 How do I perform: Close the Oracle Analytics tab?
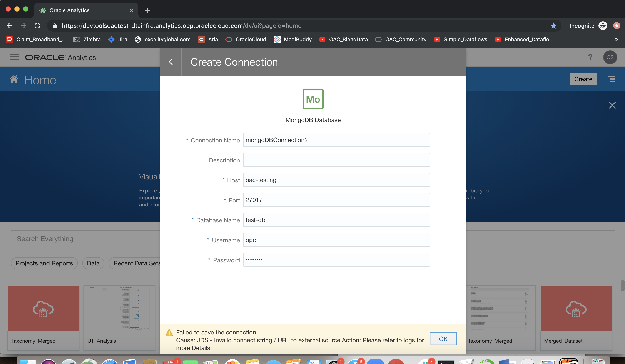131,10
